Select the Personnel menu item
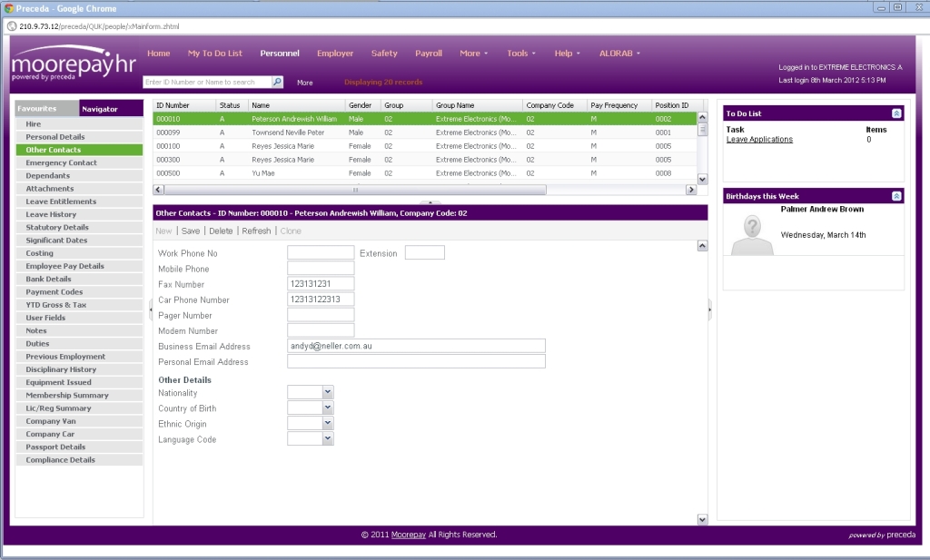 coord(280,54)
